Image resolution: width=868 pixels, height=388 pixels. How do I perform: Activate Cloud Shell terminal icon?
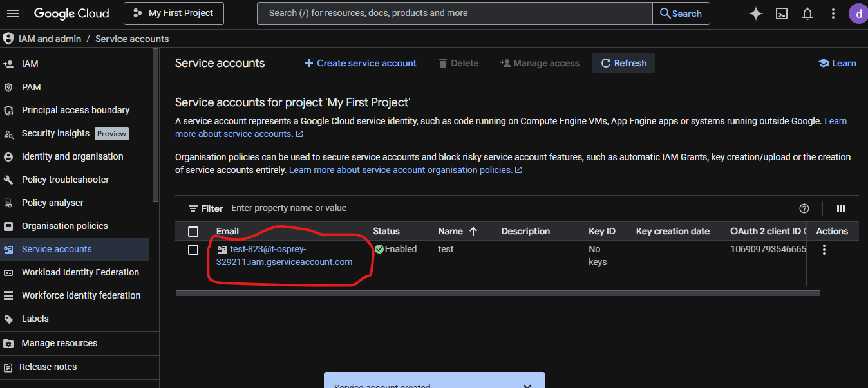(781, 13)
